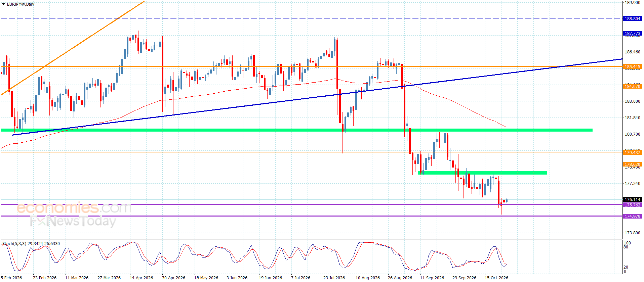Viewport: 644px width, 282px height.
Task: Select the 181.840 value on price axis
Action: [632, 118]
